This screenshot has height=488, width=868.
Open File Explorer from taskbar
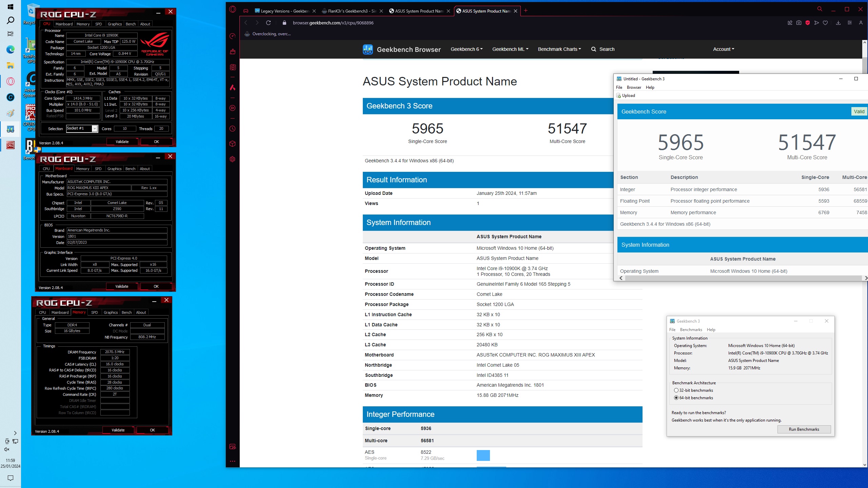pos(10,65)
